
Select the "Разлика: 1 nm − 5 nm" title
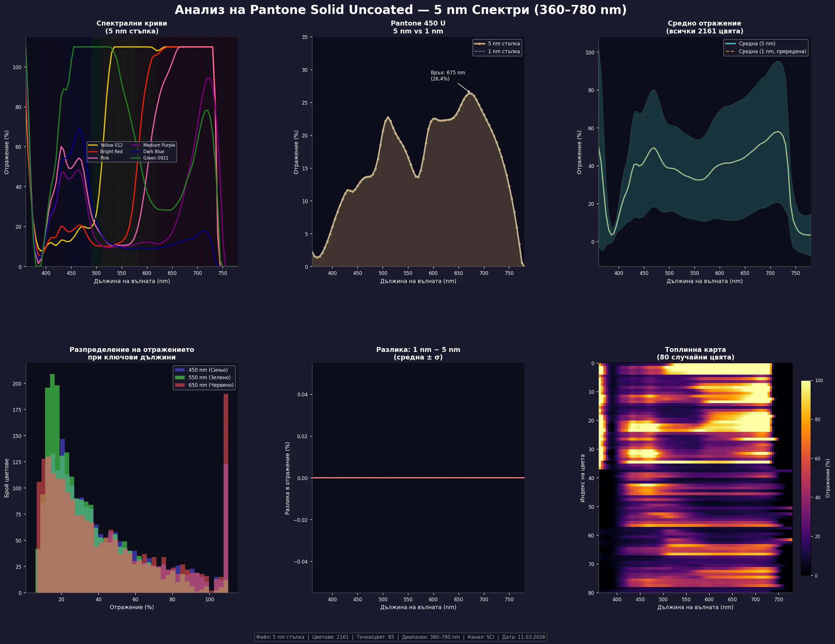click(x=418, y=353)
